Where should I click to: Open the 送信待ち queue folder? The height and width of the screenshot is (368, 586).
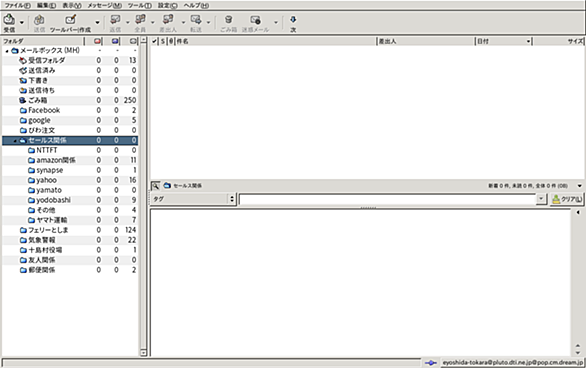point(70,90)
